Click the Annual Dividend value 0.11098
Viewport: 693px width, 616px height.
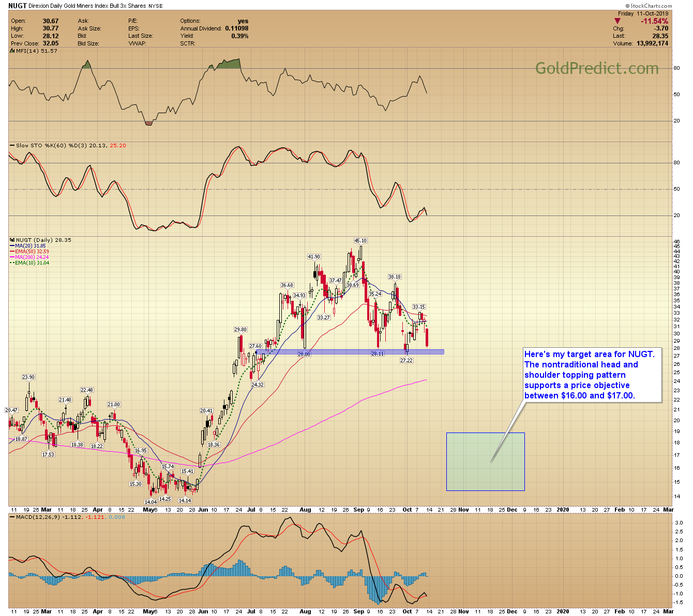click(237, 28)
